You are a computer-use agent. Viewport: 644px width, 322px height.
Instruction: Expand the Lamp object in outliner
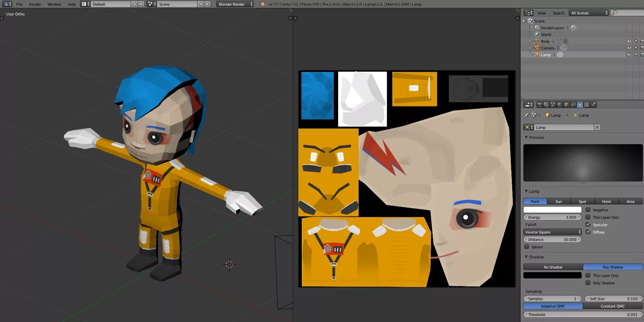click(530, 55)
